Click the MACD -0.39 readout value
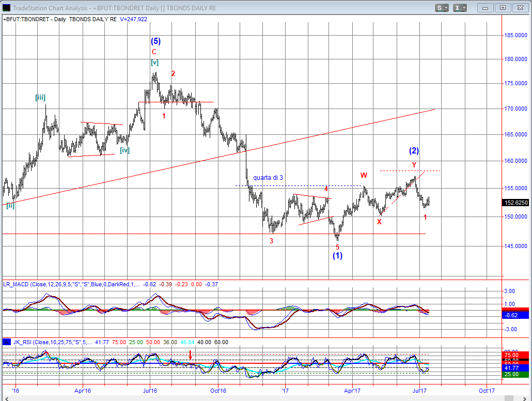The height and width of the screenshot is (401, 532). click(166, 284)
